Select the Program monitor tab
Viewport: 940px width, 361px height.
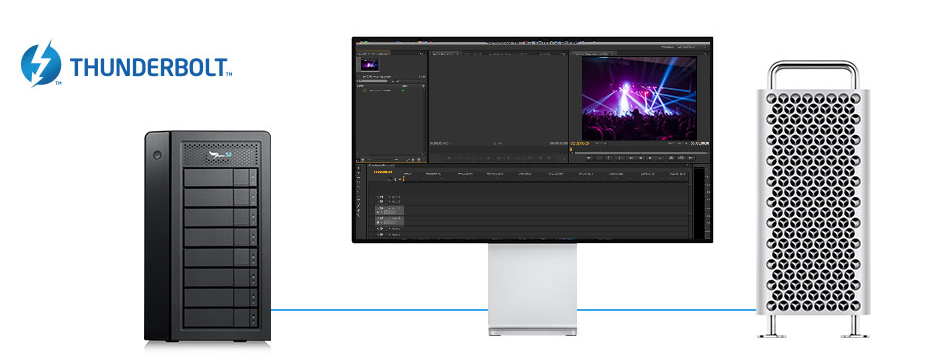[593, 54]
